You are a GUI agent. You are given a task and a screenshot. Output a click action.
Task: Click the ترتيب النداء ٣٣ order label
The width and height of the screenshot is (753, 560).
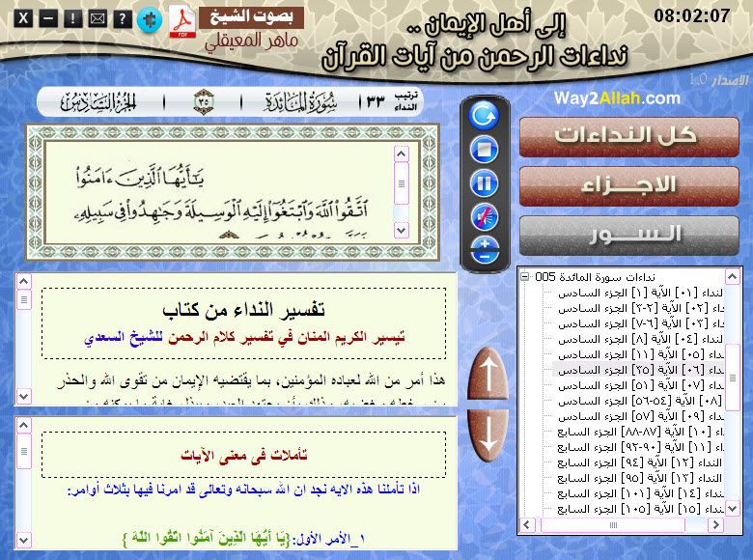[392, 101]
